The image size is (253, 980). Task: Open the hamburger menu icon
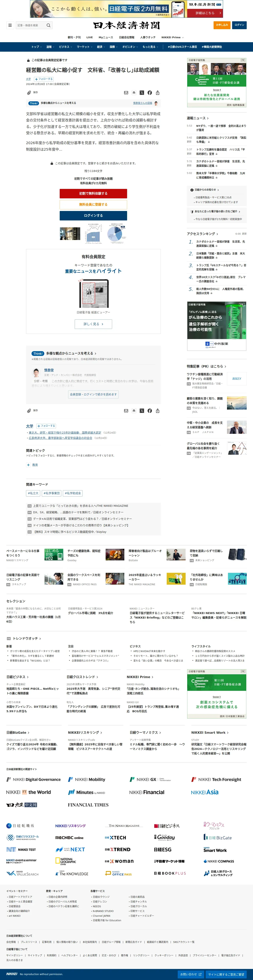tap(10, 25)
